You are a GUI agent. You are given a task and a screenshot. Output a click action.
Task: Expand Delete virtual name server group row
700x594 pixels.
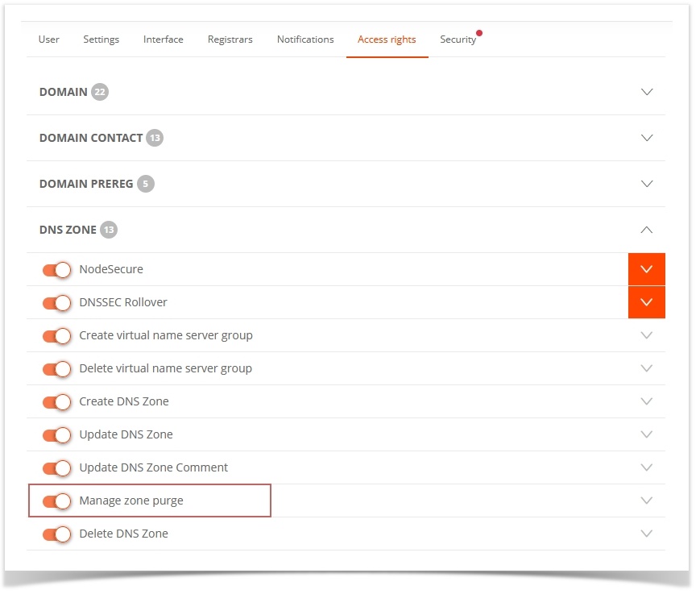(x=647, y=368)
